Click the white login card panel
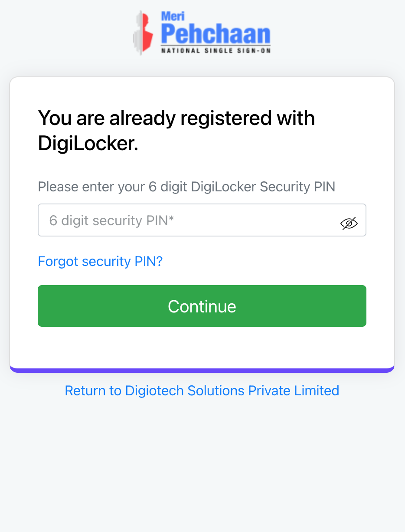The width and height of the screenshot is (405, 532). click(202, 347)
